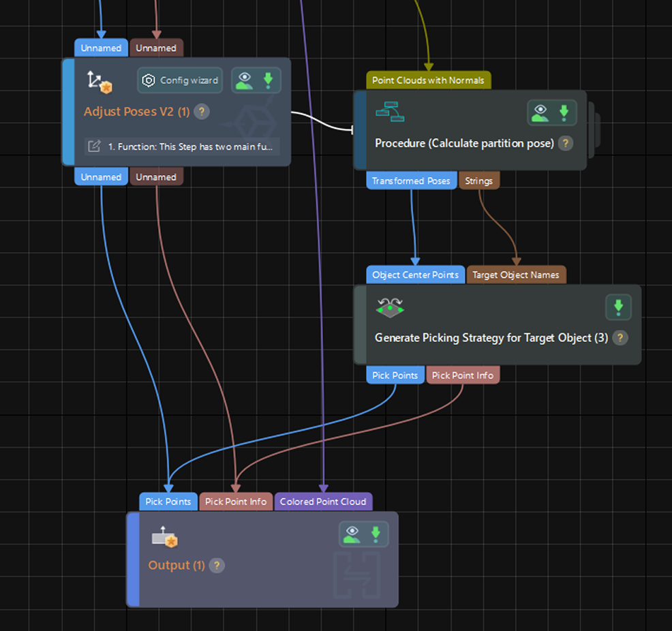672x631 pixels.
Task: Toggle visibility eye on the Output step
Action: click(x=352, y=534)
